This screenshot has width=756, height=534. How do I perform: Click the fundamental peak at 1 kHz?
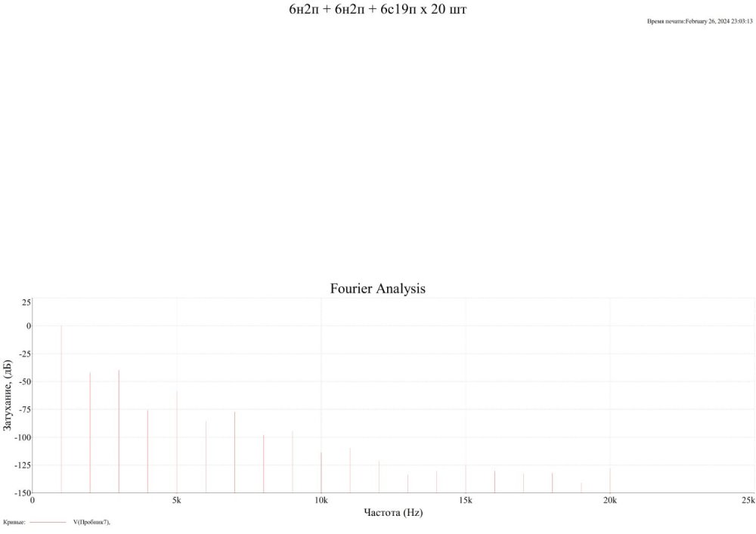pos(61,408)
